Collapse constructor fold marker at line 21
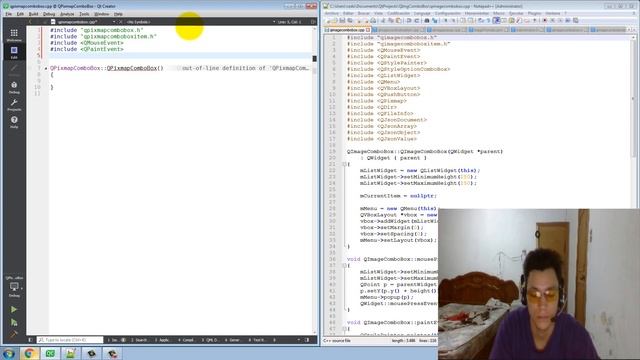The height and width of the screenshot is (360, 640). click(344, 164)
